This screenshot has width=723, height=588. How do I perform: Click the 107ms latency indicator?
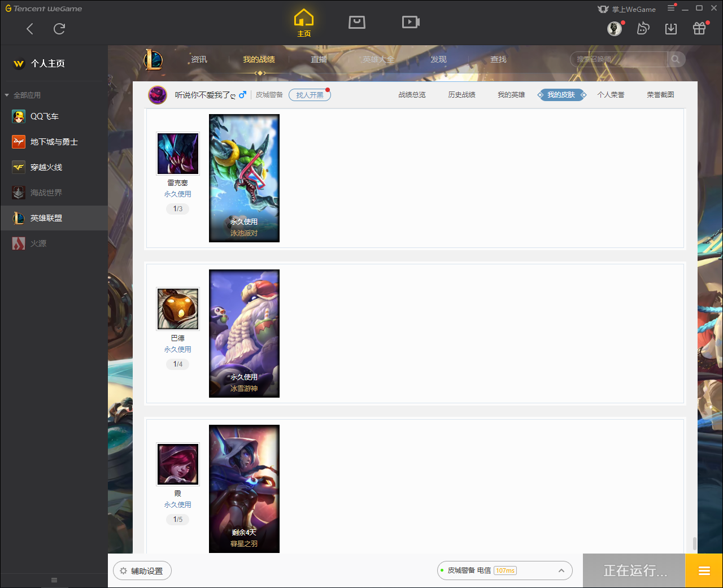(x=506, y=570)
